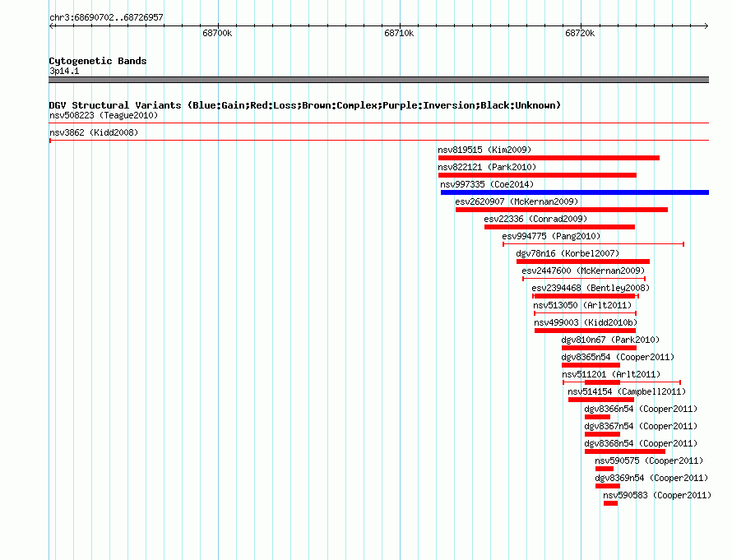Click the blue nsv997335 (Coe2014) gain bar
732x560 pixels.
click(575, 192)
